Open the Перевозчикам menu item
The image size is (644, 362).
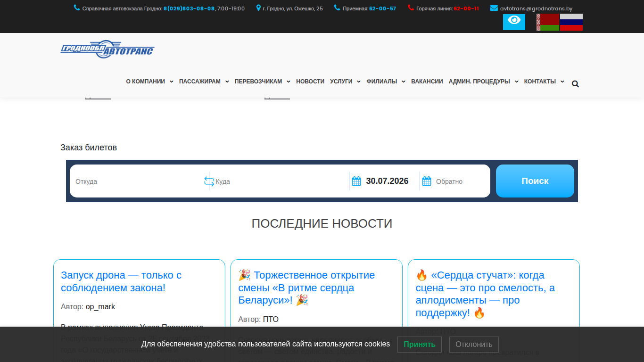click(x=258, y=82)
